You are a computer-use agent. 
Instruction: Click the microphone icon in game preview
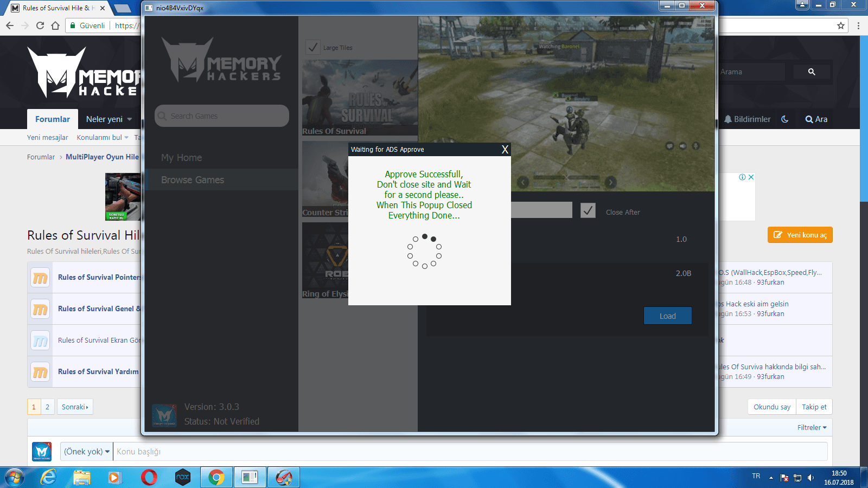click(x=695, y=146)
